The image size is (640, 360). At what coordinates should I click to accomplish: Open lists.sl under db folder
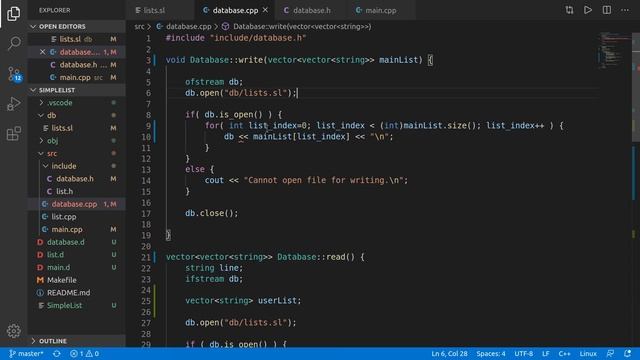(76, 128)
